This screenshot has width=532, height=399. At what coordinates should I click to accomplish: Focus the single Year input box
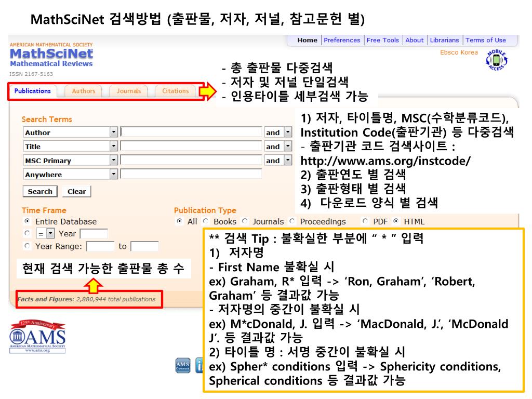[x=94, y=234]
